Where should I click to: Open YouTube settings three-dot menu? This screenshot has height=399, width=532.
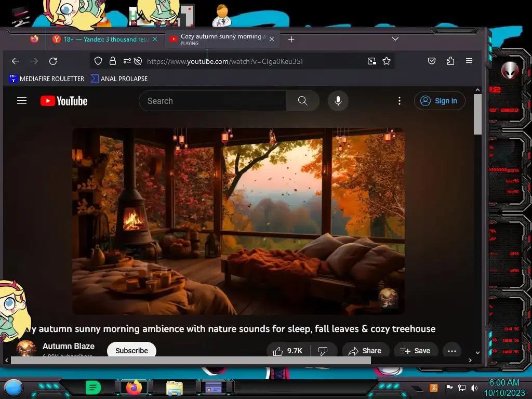pos(400,101)
